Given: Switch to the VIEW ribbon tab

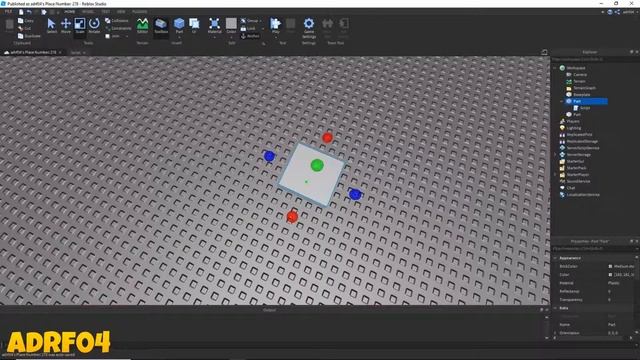Looking at the screenshot, I should click(121, 12).
